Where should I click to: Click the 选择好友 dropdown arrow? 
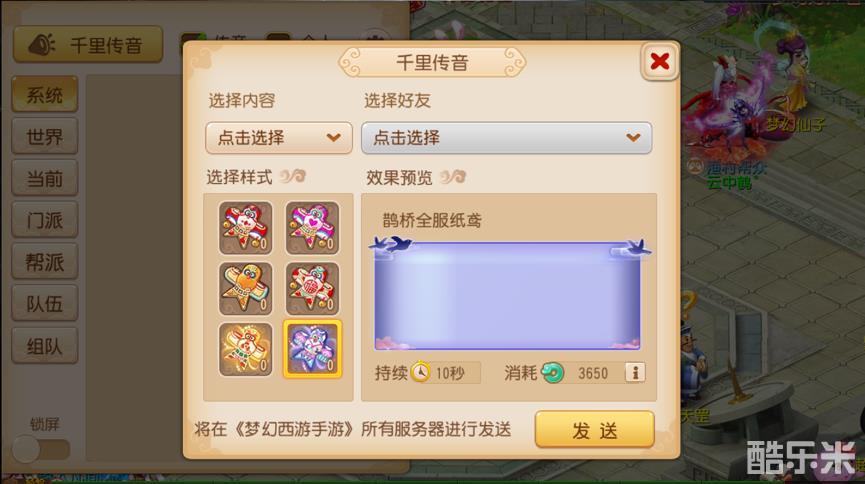coord(633,137)
